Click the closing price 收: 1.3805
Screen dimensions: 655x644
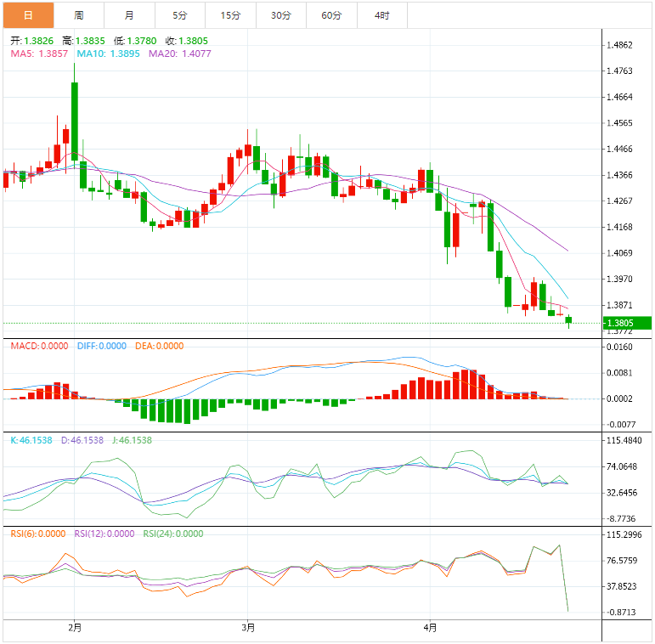coord(186,41)
